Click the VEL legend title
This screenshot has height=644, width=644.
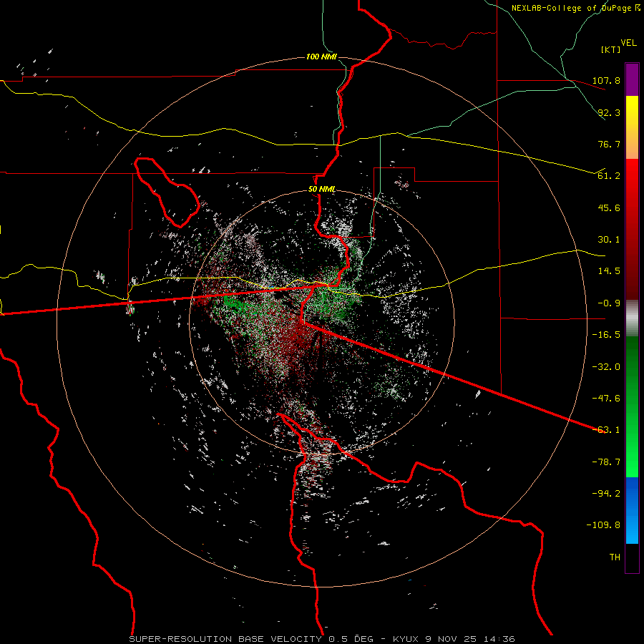click(628, 43)
